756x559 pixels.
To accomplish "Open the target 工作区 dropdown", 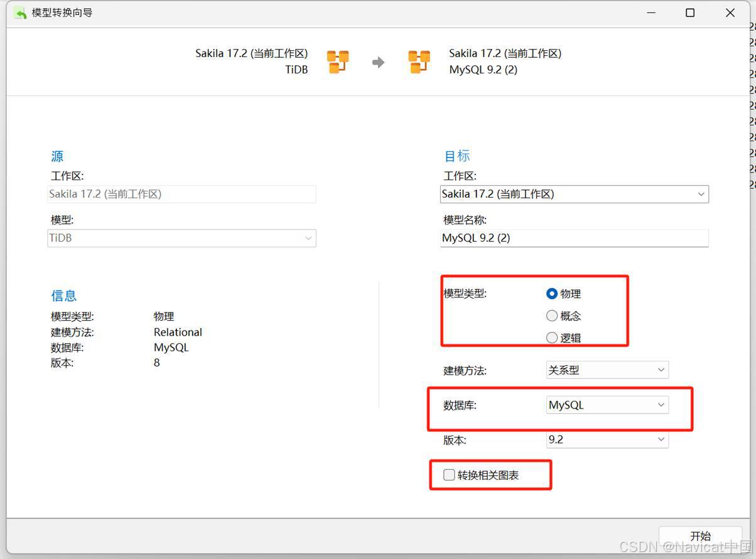I will click(x=575, y=194).
